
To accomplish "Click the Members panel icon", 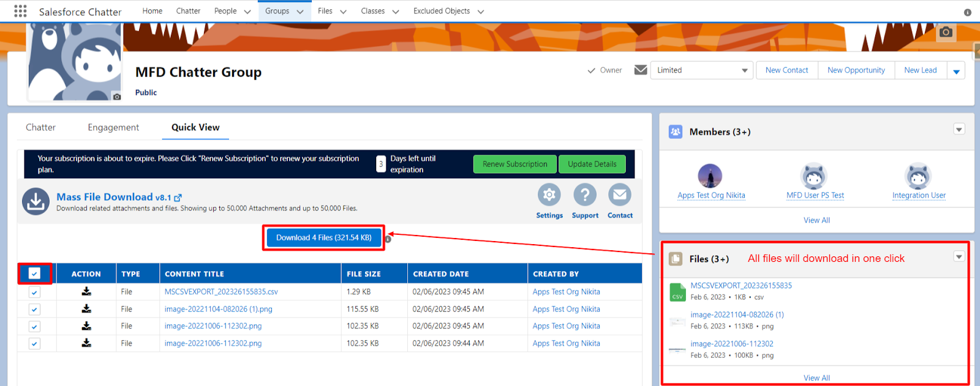I will click(676, 132).
